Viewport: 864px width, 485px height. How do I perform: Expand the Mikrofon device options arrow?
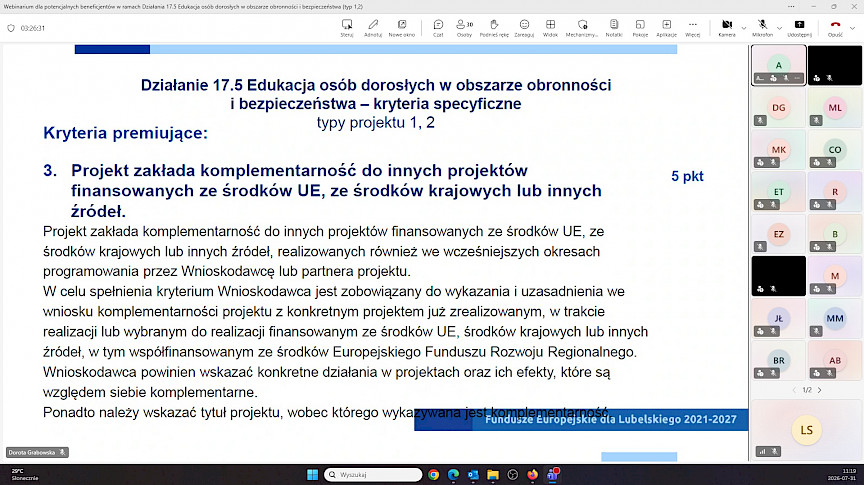click(779, 28)
